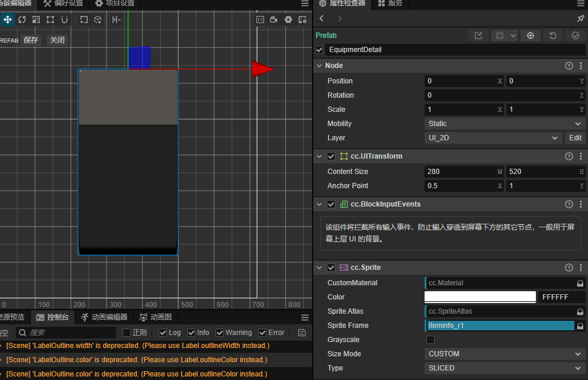This screenshot has width=588, height=380.
Task: Collapse the Node section
Action: tap(319, 66)
